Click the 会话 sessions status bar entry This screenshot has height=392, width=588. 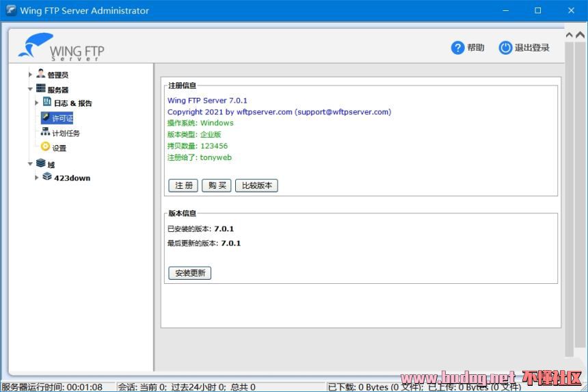point(187,387)
